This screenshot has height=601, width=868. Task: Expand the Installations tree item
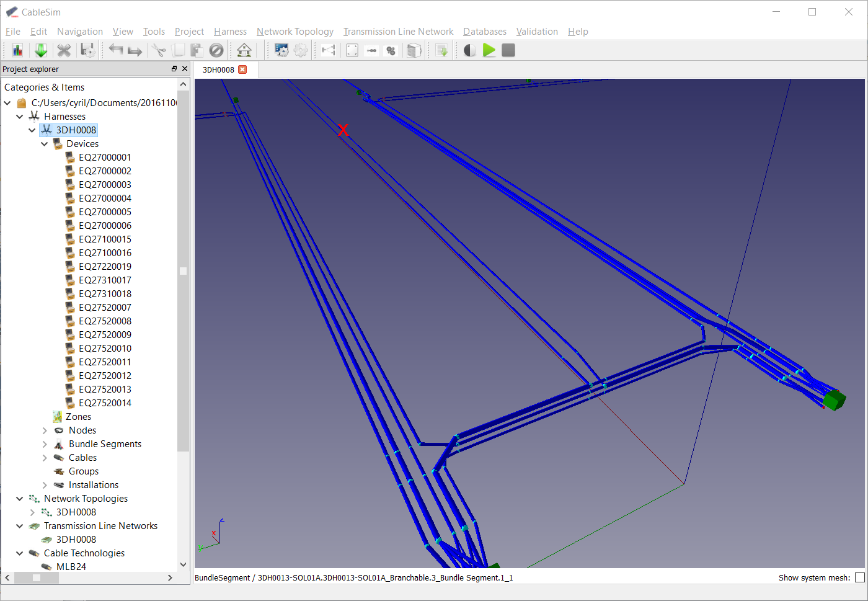pyautogui.click(x=45, y=485)
